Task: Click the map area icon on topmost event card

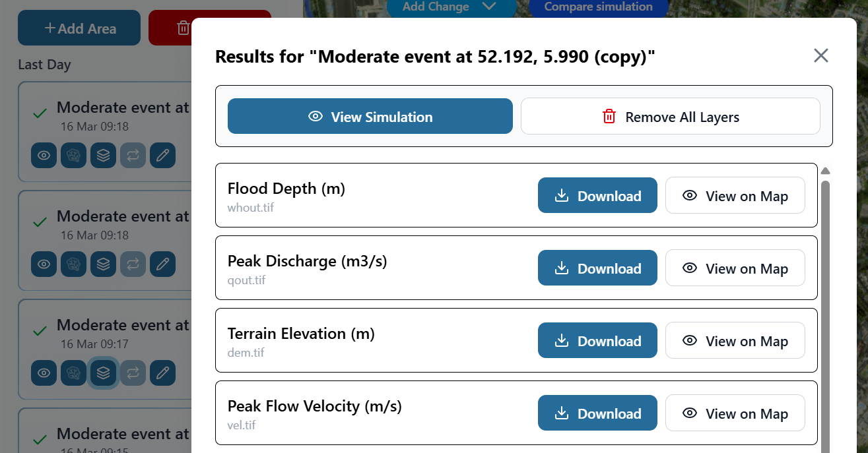Action: point(73,156)
